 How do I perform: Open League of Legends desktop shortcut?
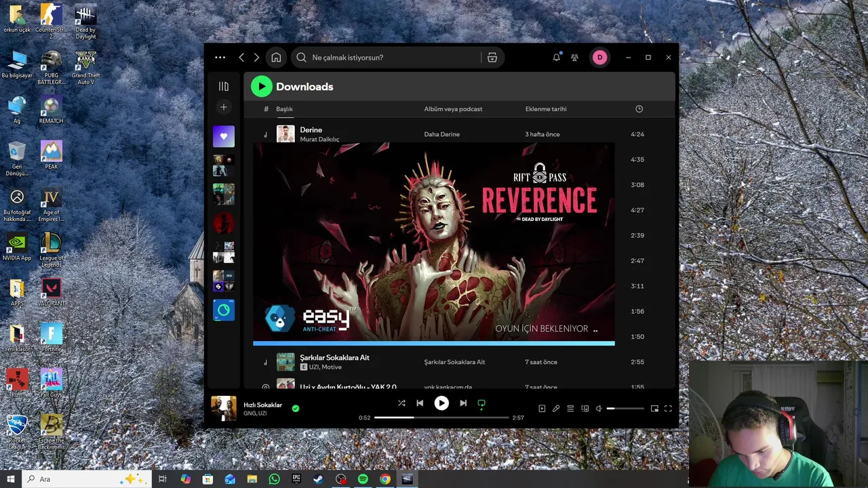51,249
